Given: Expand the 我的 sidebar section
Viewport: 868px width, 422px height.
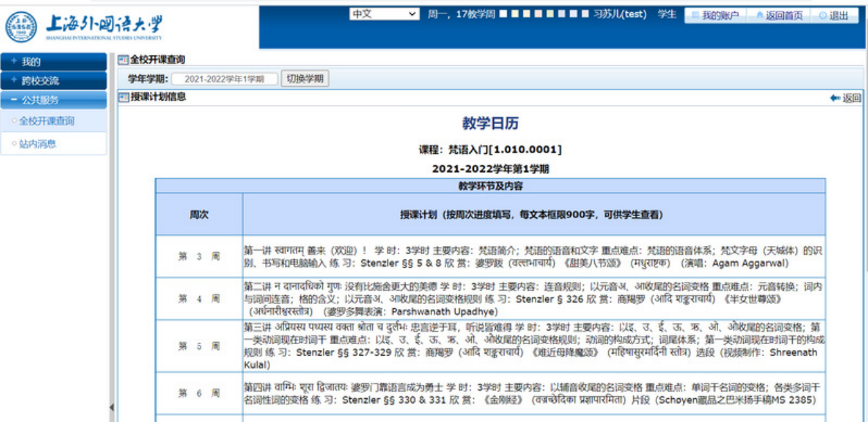Looking at the screenshot, I should [x=54, y=62].
